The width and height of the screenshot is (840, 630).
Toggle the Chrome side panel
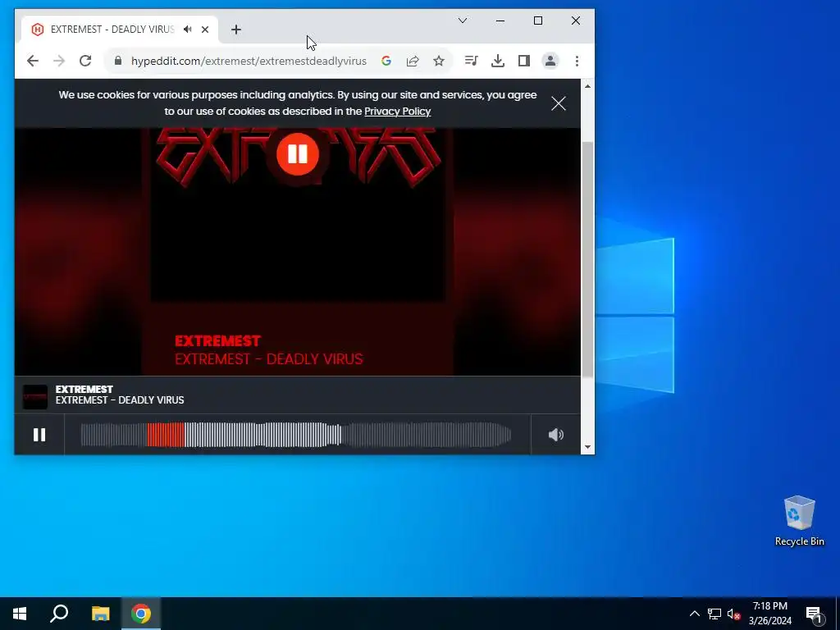[x=524, y=61]
